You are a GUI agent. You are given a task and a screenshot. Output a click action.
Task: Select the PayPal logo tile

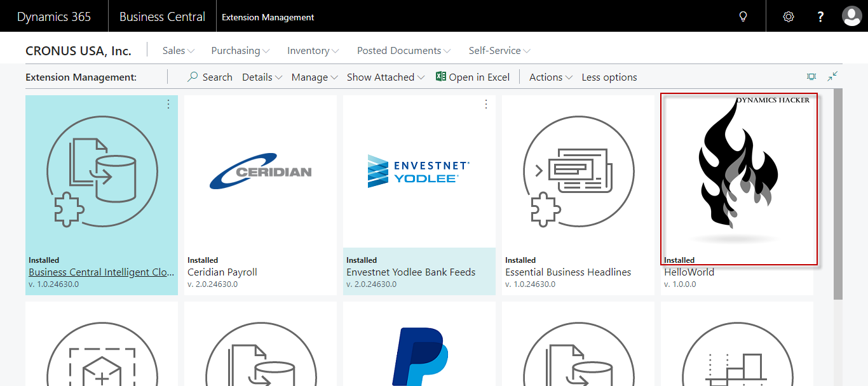tap(419, 356)
